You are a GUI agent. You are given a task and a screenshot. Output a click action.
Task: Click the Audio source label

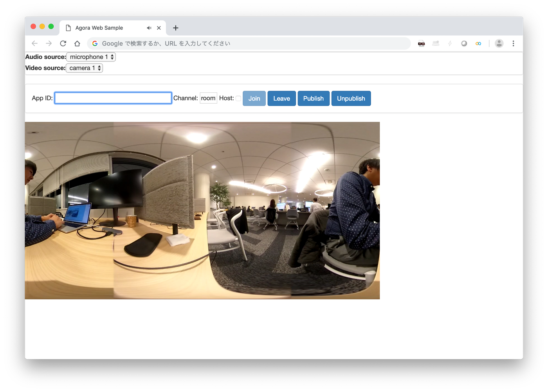45,57
